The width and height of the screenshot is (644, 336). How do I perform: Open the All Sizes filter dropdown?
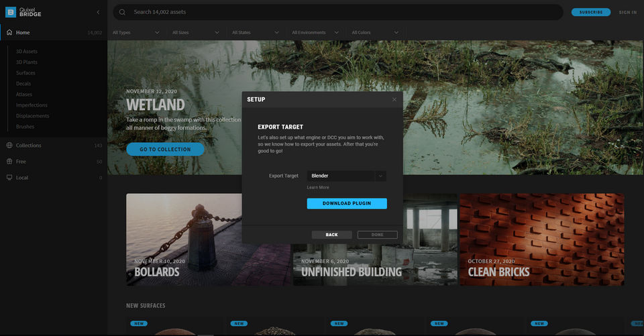(196, 32)
